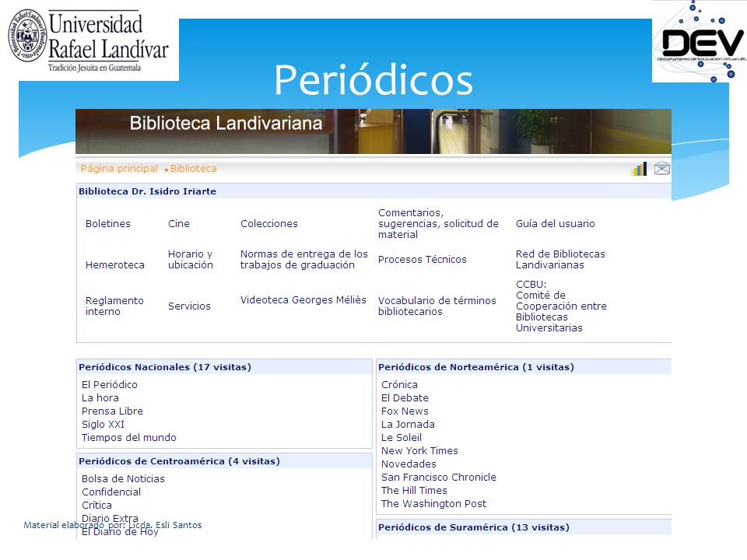Open the Servicios link
This screenshot has height=560, width=747.
(189, 306)
